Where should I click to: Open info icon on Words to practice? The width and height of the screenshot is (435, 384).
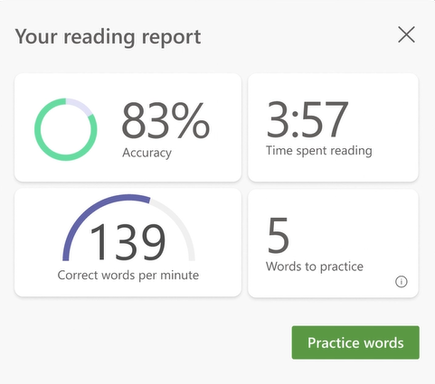(x=401, y=282)
